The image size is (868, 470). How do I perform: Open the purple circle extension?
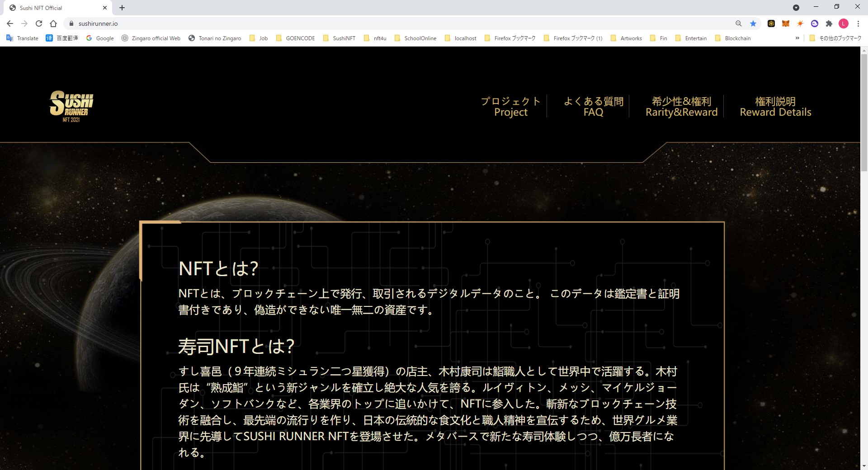tap(815, 23)
